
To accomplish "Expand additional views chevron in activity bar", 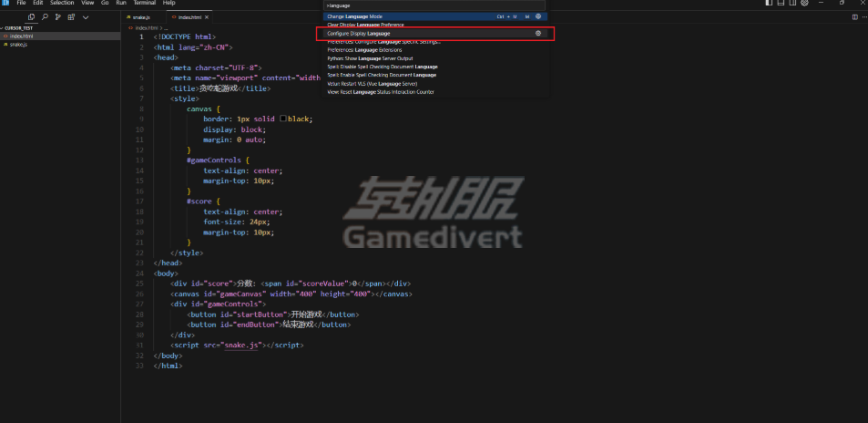I will 86,17.
